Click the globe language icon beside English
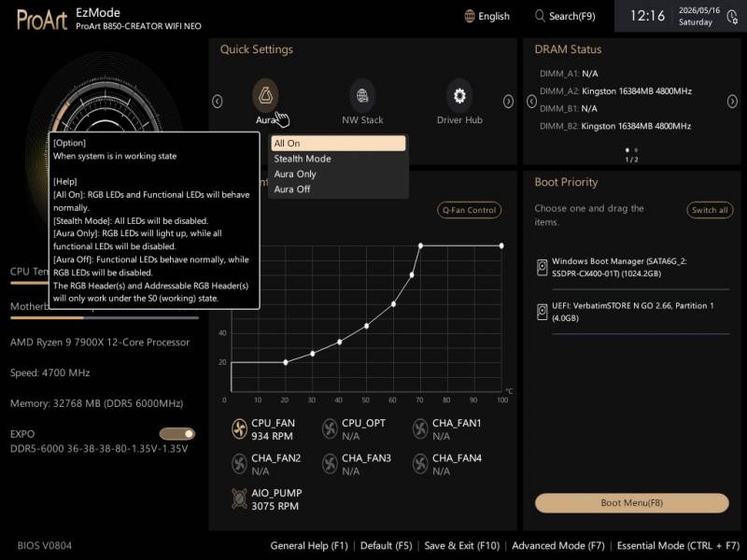 click(x=470, y=16)
